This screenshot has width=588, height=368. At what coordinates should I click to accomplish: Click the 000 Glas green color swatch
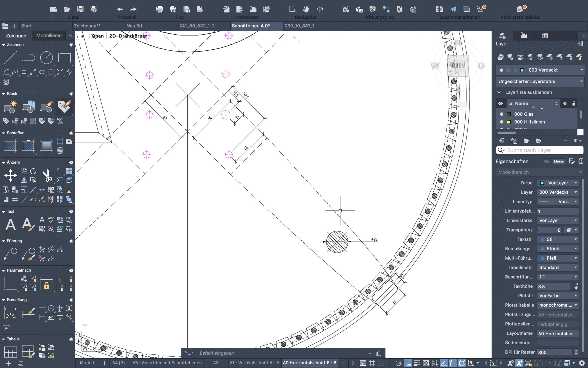tap(509, 114)
